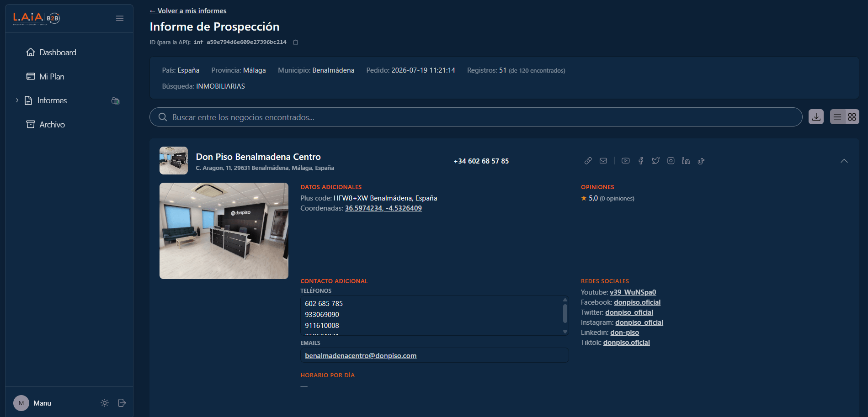Open the Facebook icon
868x417 pixels.
(641, 161)
